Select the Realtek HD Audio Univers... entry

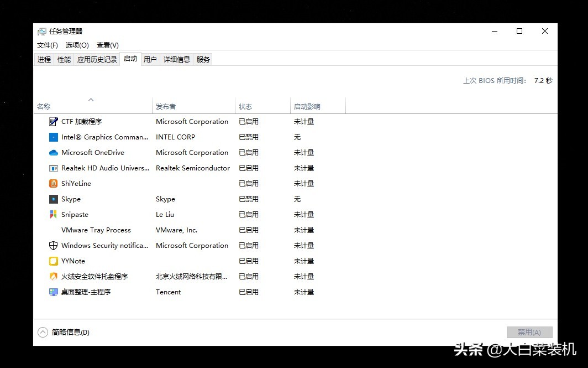pos(105,168)
